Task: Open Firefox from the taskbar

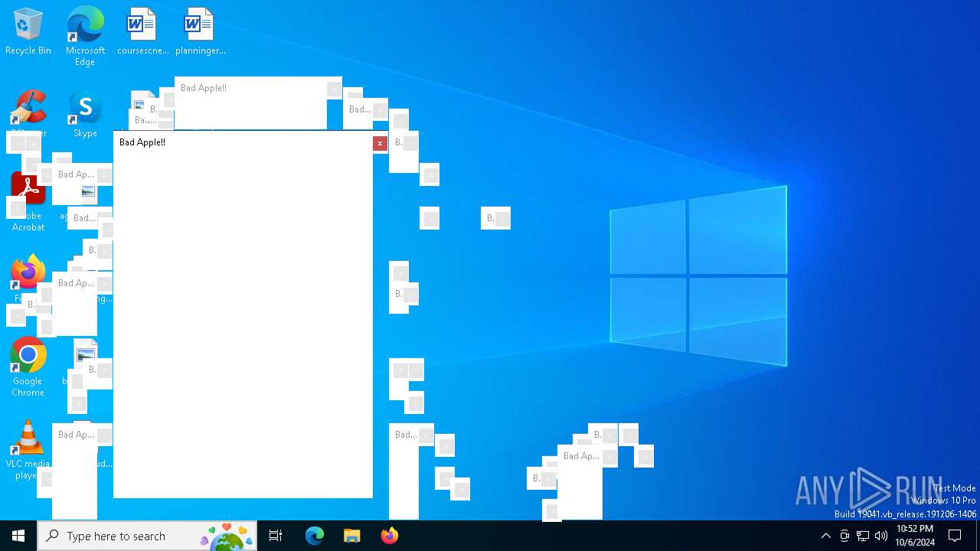Action: [x=390, y=536]
